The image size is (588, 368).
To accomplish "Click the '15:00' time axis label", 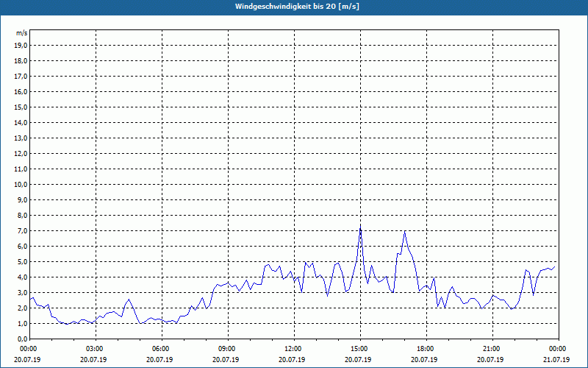I will [360, 349].
